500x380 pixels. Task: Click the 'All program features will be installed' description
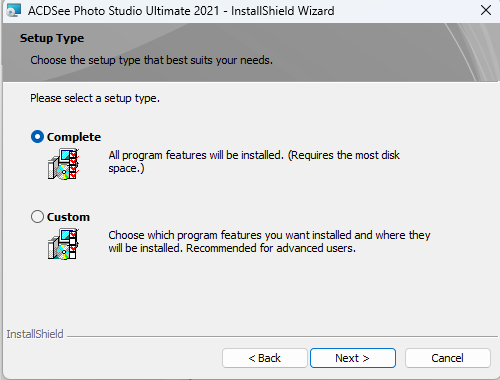[254, 162]
